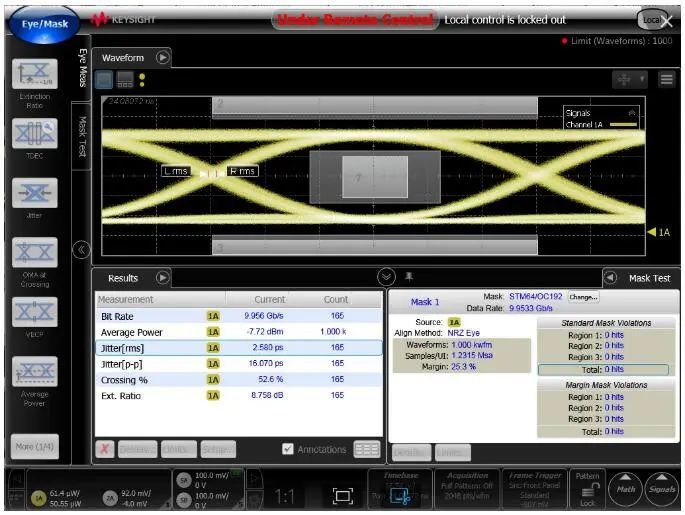This screenshot has width=685, height=515.
Task: Collapse the measurement sidebar with double chevron
Action: click(81, 250)
